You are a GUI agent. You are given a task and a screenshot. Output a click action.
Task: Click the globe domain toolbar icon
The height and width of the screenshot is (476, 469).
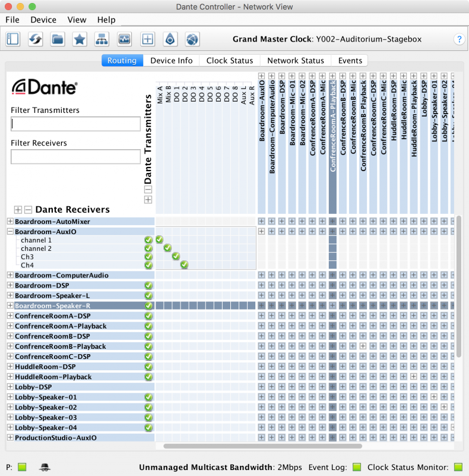click(x=192, y=39)
